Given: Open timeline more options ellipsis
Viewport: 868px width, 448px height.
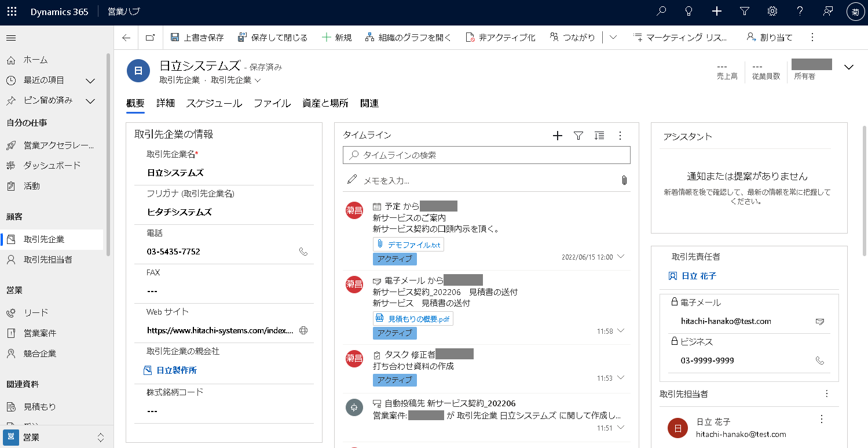Looking at the screenshot, I should click(620, 136).
